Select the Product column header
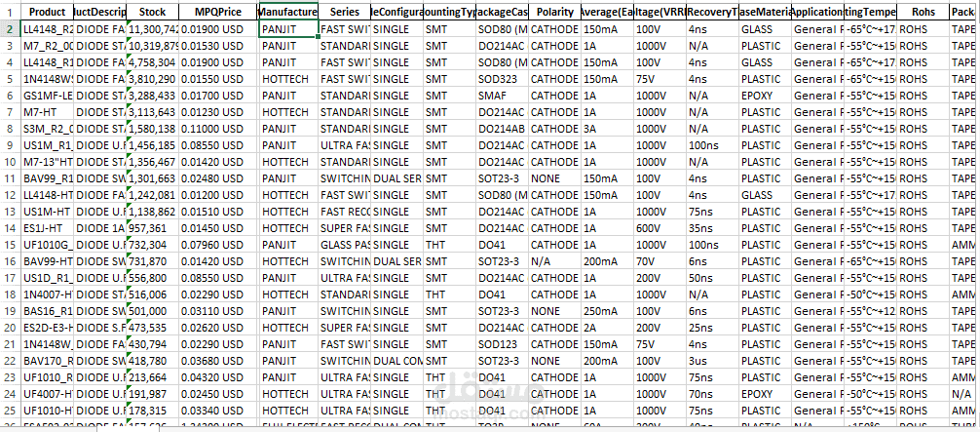The image size is (980, 432). [x=48, y=12]
